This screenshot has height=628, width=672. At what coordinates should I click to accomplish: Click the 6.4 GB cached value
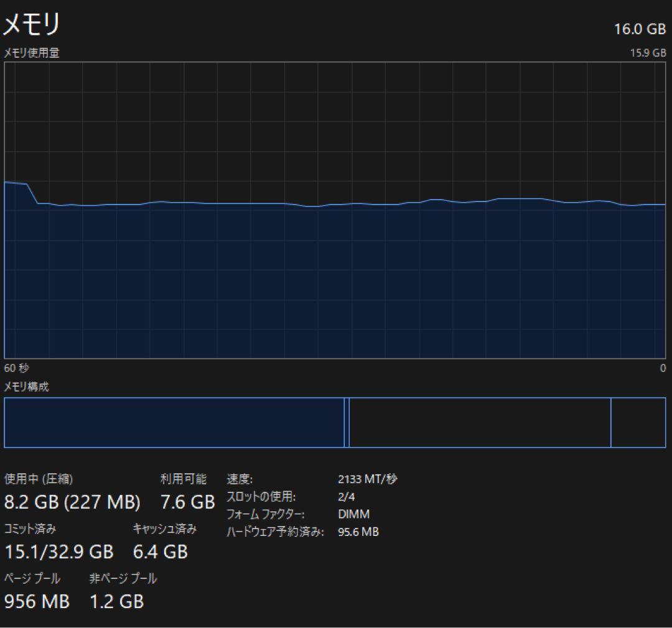tap(160, 552)
